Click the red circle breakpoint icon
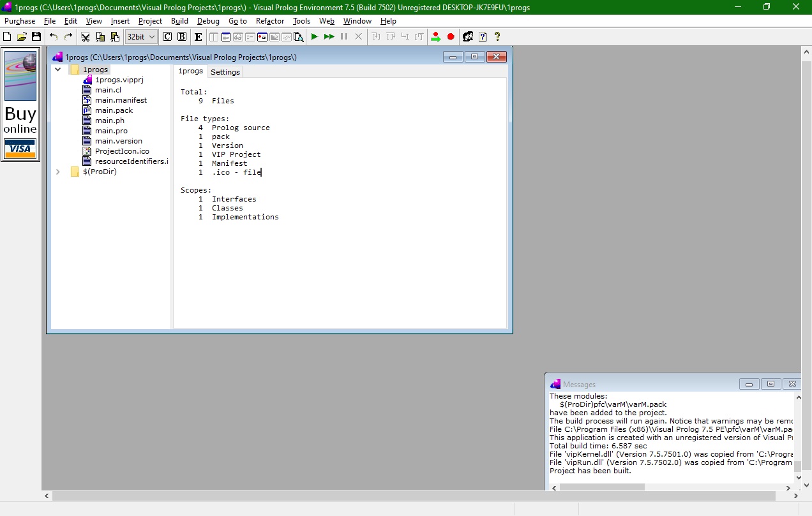The image size is (812, 516). 451,37
